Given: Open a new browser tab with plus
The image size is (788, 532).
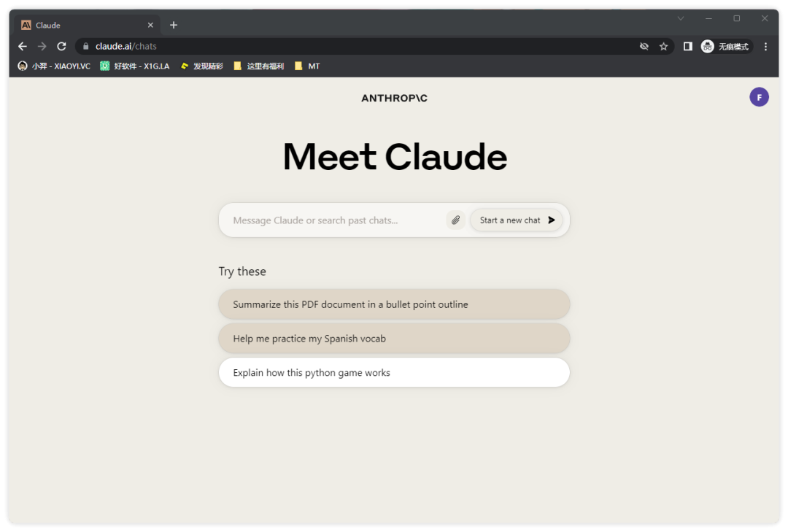Looking at the screenshot, I should point(174,25).
